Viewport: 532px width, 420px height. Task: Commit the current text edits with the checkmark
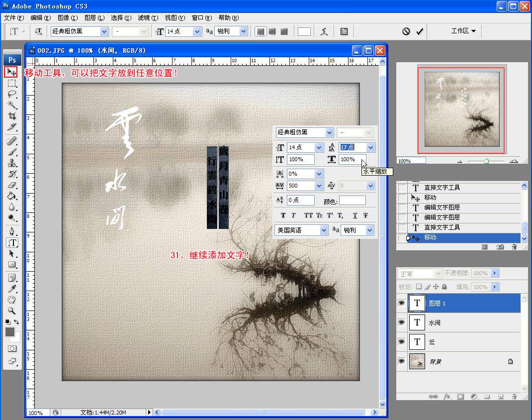(x=420, y=31)
